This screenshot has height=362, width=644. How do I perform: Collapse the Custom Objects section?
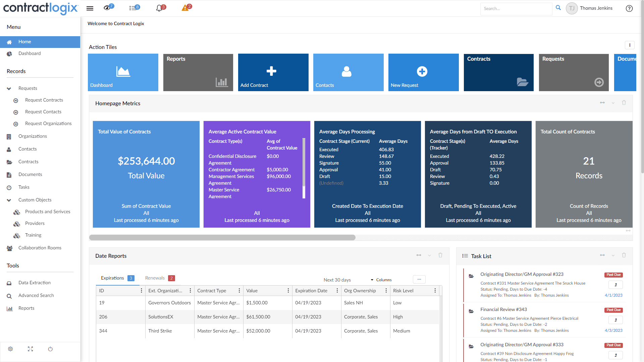tap(8, 200)
